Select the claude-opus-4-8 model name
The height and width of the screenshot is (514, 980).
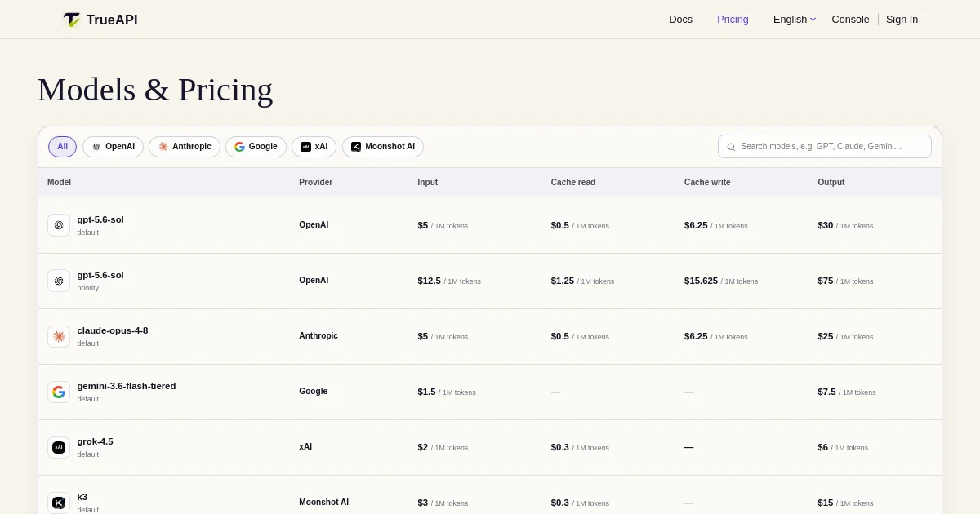pos(113,330)
